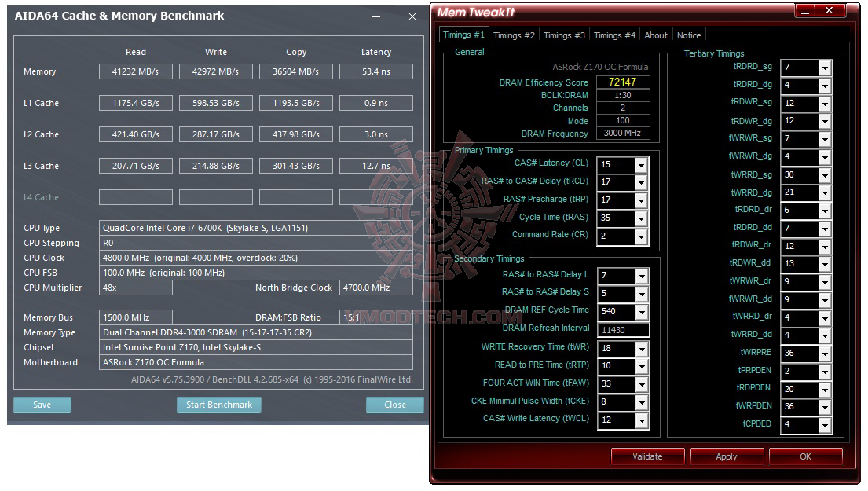The image size is (868, 491).
Task: Click the DRAM Refresh Interval field
Action: click(623, 330)
